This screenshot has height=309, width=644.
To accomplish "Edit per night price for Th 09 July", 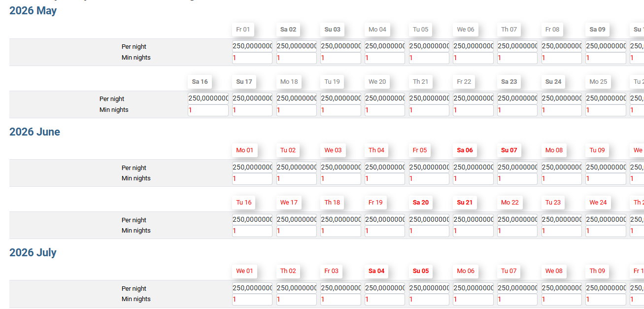I will tap(606, 288).
